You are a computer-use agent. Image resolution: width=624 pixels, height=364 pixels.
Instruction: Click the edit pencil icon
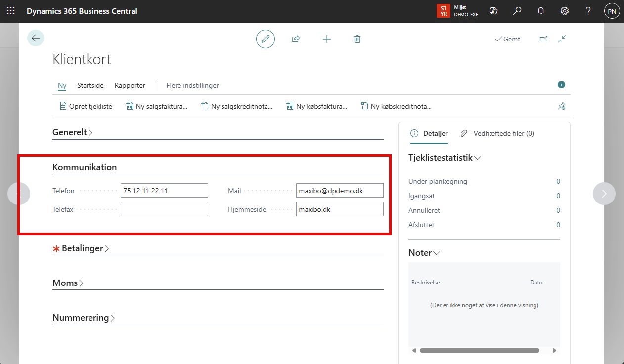pos(266,39)
